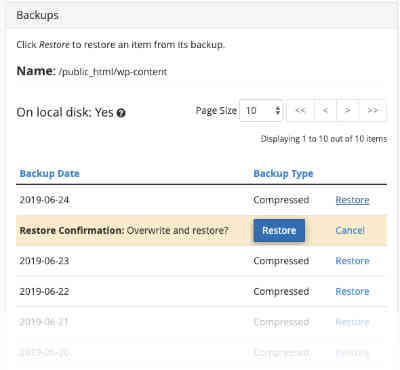
Task: Click the 'On local disk: Yes' text
Action: [x=65, y=113]
